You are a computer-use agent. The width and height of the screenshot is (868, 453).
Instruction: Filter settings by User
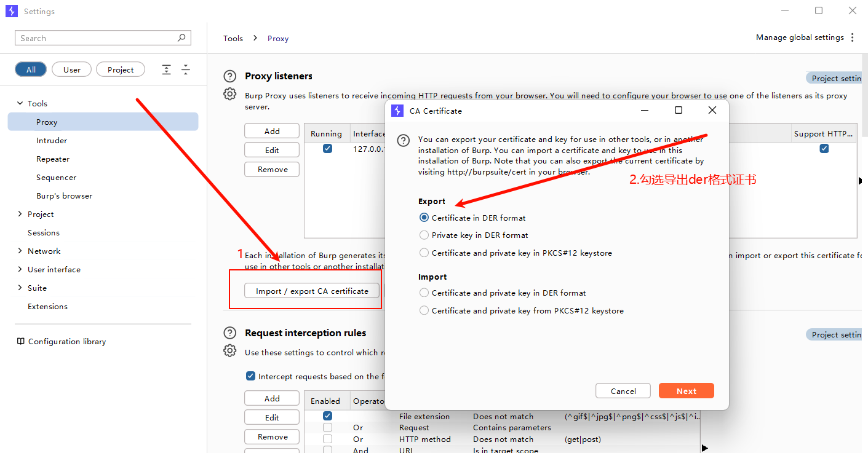click(x=72, y=69)
